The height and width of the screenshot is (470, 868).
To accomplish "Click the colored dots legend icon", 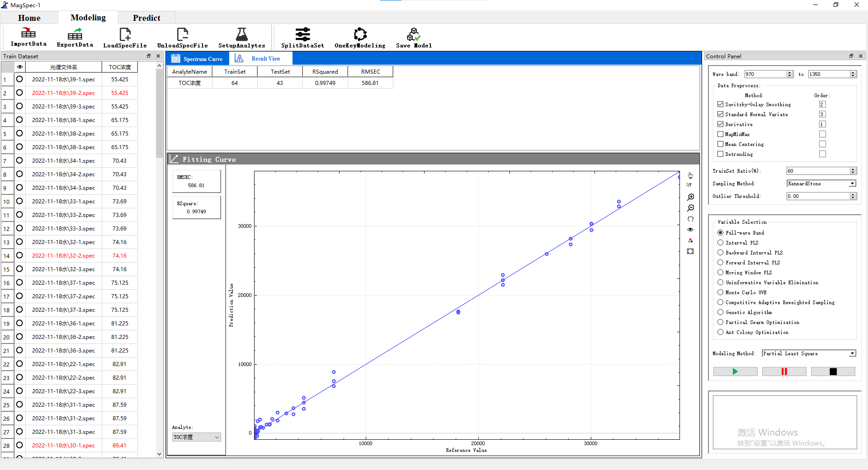I will [690, 240].
